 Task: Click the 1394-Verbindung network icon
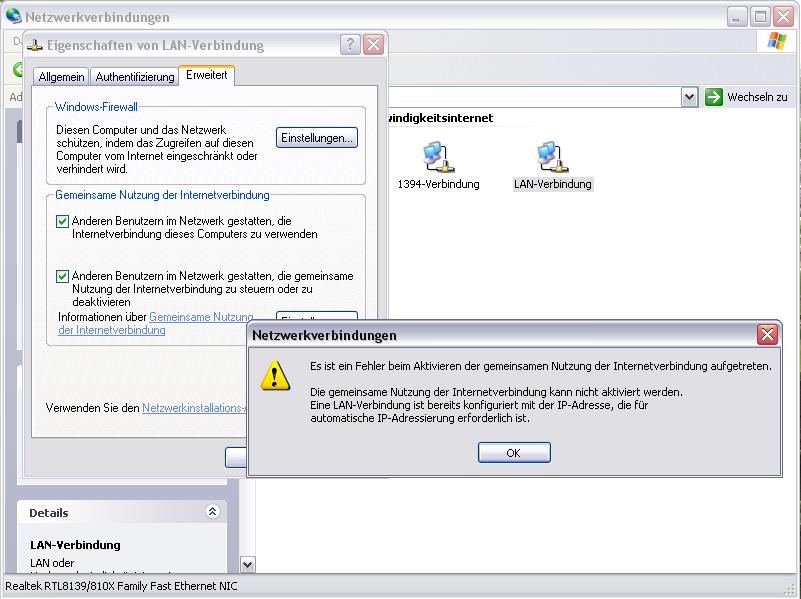coord(437,158)
